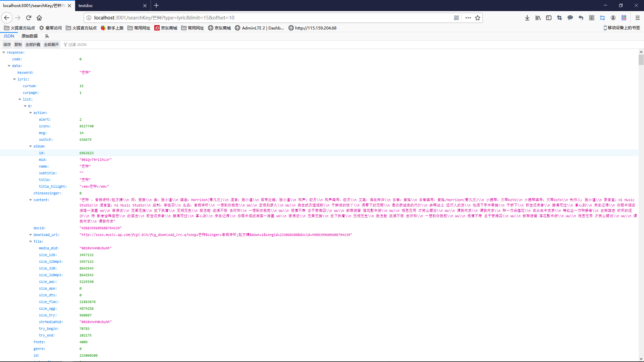Image resolution: width=644 pixels, height=362 pixels.
Task: Click the screenshot crop icon
Action: 559,18
